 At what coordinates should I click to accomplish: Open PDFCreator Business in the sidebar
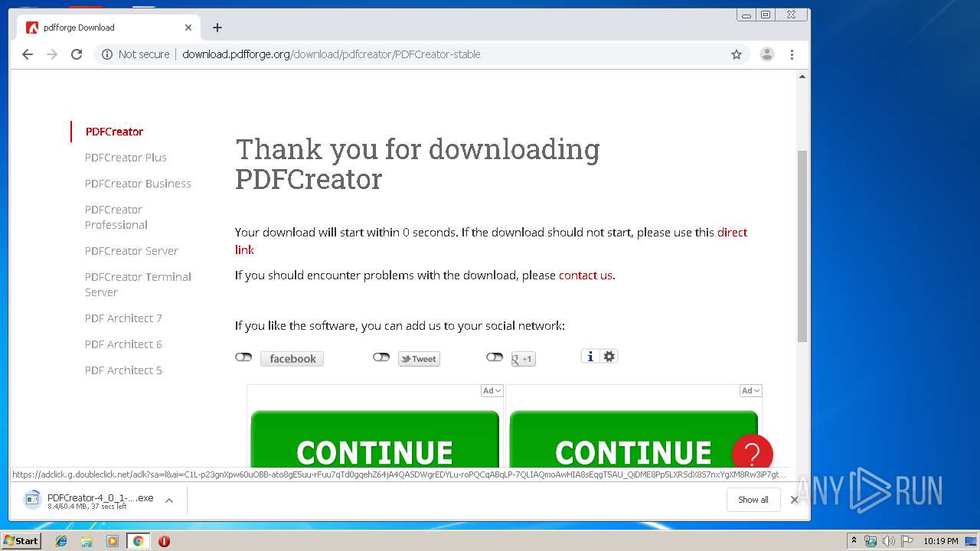click(x=138, y=184)
